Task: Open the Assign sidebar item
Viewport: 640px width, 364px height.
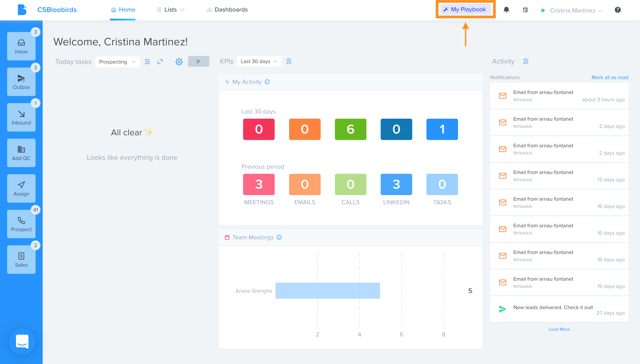Action: click(x=21, y=188)
